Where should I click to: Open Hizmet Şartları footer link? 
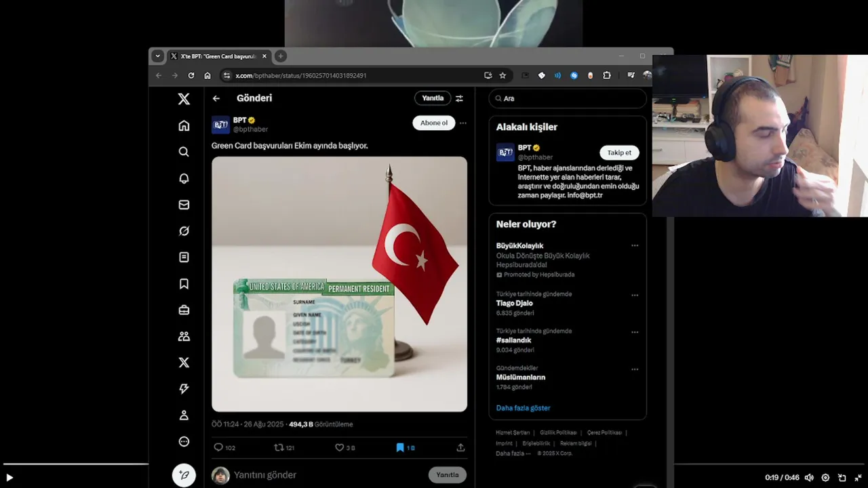coord(513,432)
